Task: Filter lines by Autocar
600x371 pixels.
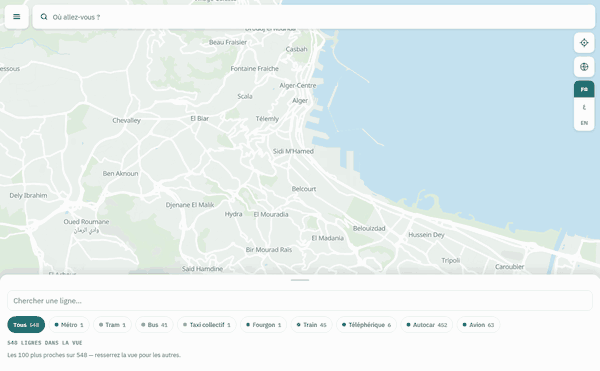Action: [x=426, y=325]
